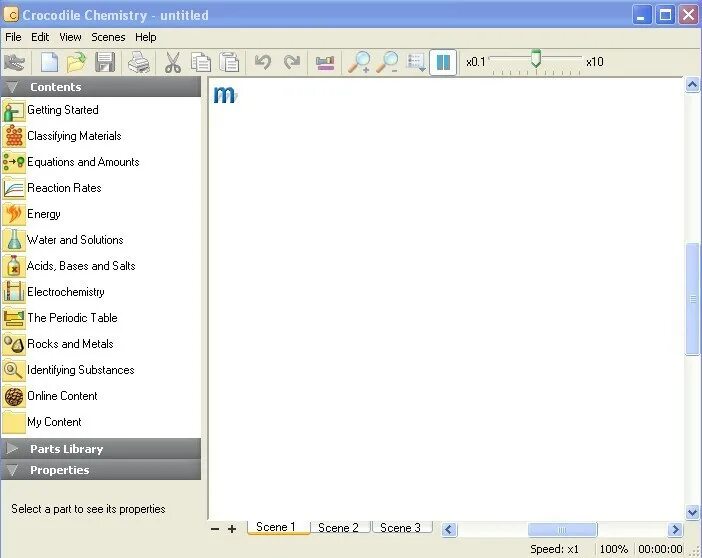Screen dimensions: 702x558
Task: Open the View menu
Action: coord(70,37)
